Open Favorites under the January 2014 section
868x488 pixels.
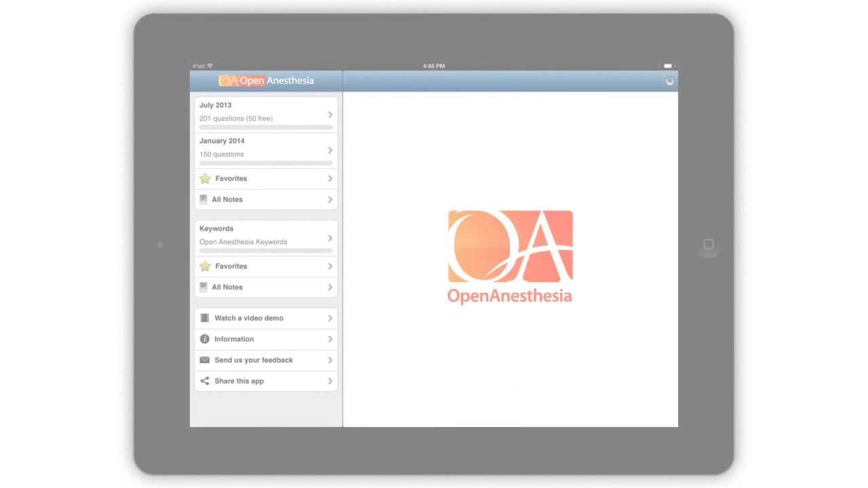point(266,179)
